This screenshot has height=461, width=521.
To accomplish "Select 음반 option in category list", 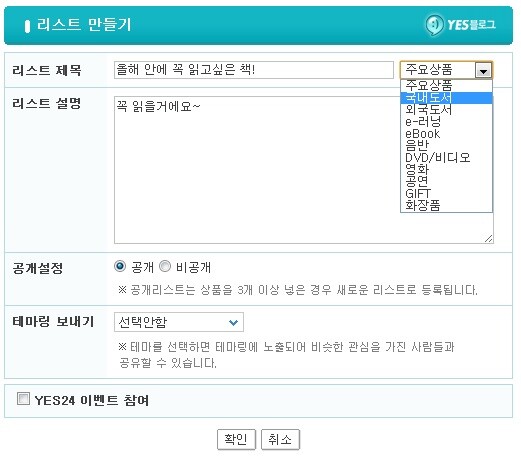I will pyautogui.click(x=446, y=146).
